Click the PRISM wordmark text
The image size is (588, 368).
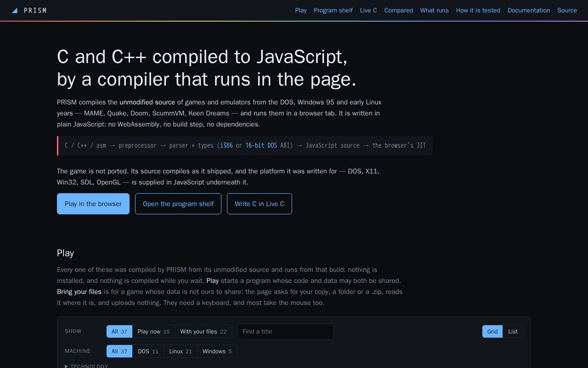[35, 11]
